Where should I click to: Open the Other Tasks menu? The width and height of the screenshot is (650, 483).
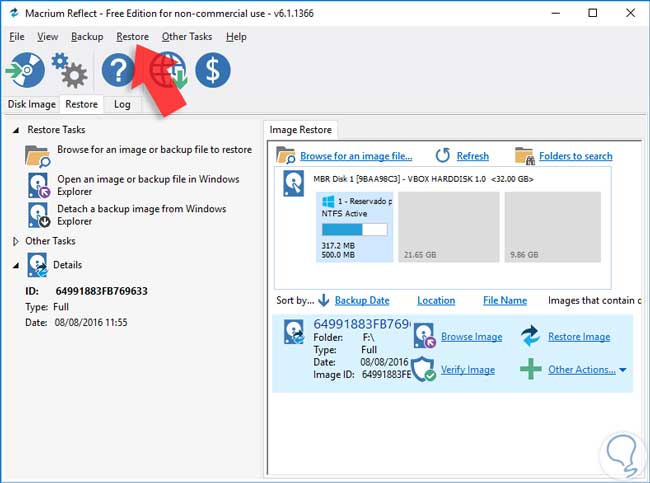click(x=187, y=37)
